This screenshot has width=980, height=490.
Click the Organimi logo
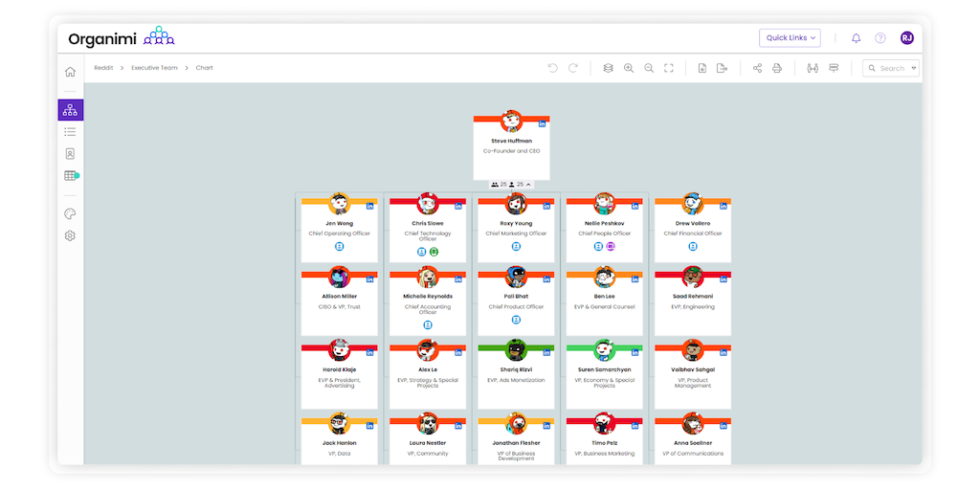pos(122,38)
